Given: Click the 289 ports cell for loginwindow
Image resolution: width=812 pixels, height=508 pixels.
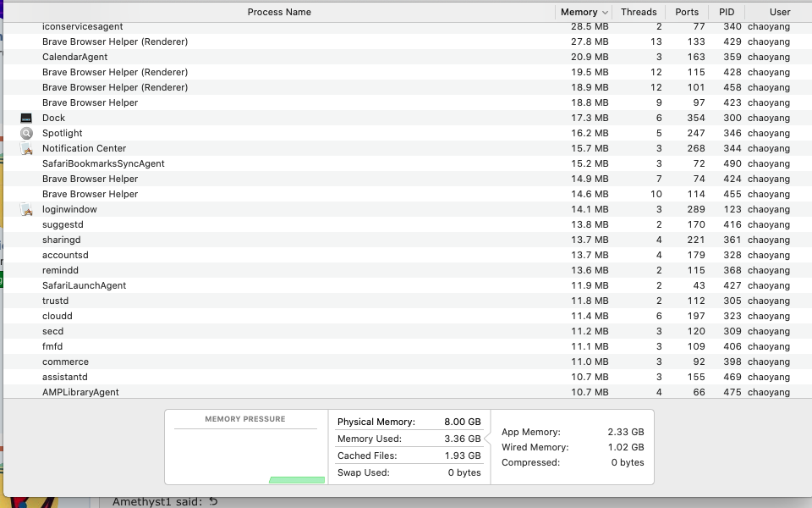Looking at the screenshot, I should coord(696,209).
